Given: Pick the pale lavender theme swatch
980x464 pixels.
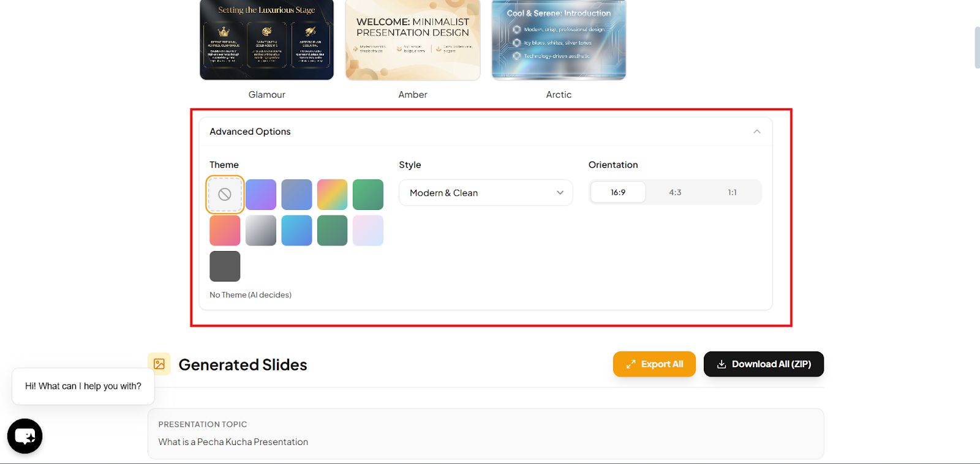Looking at the screenshot, I should click(x=368, y=230).
